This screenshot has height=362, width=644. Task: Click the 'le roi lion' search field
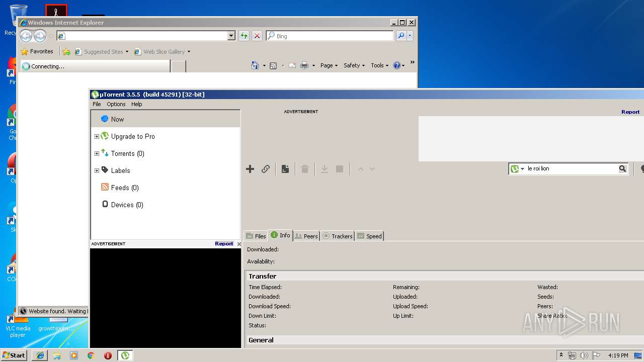tap(572, 169)
